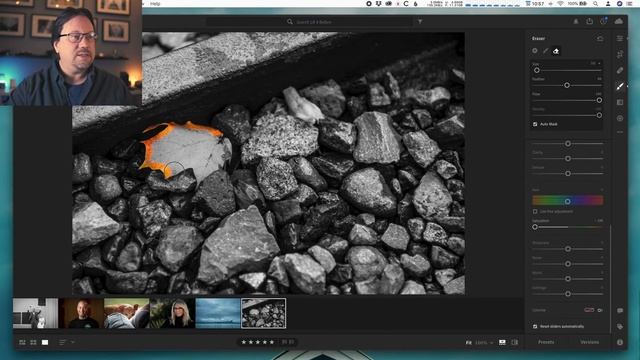Select the Eraser brush mode icon
This screenshot has height=360, width=640.
pos(556,51)
